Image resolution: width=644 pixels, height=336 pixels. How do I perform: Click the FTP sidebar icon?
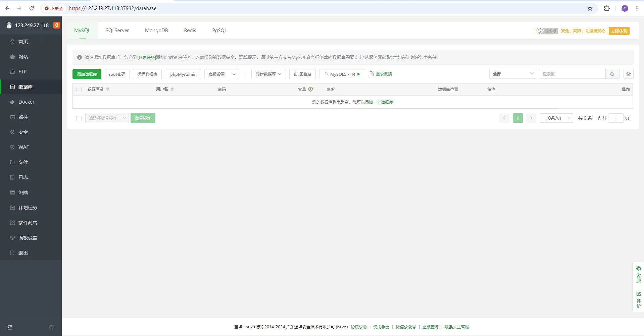coord(12,72)
